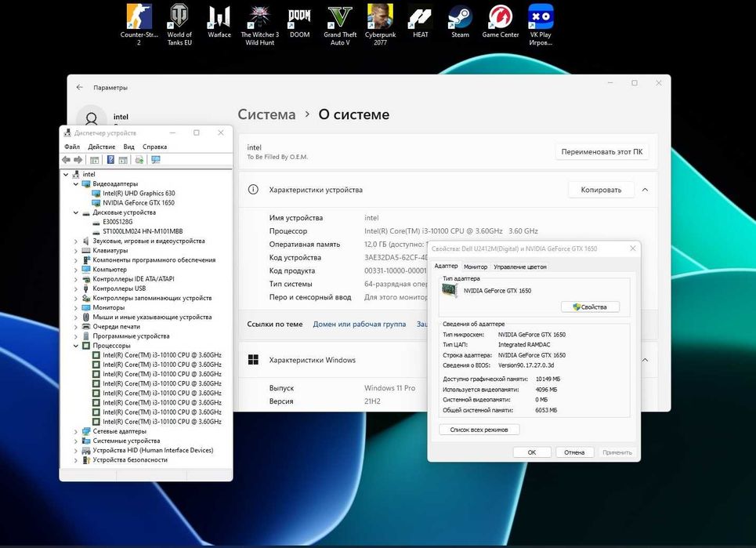The height and width of the screenshot is (548, 756).
Task: Expand the Клавиатуры tree node
Action: click(76, 250)
